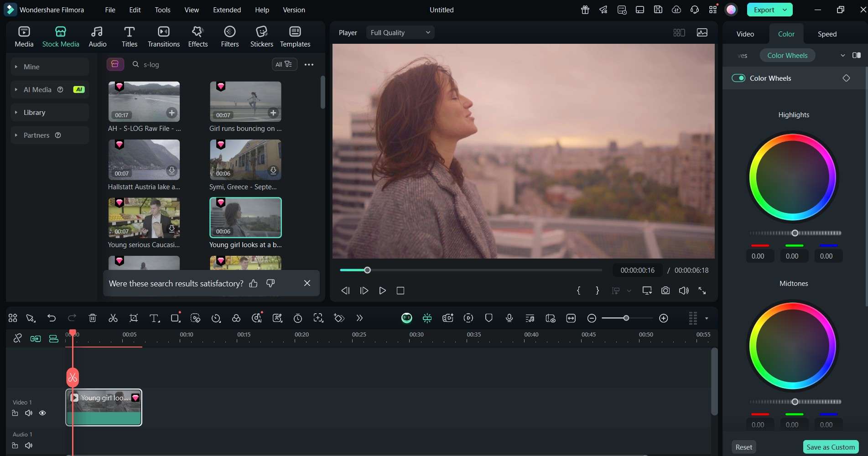The width and height of the screenshot is (868, 456).
Task: Open the Effects tab
Action: coord(198,36)
